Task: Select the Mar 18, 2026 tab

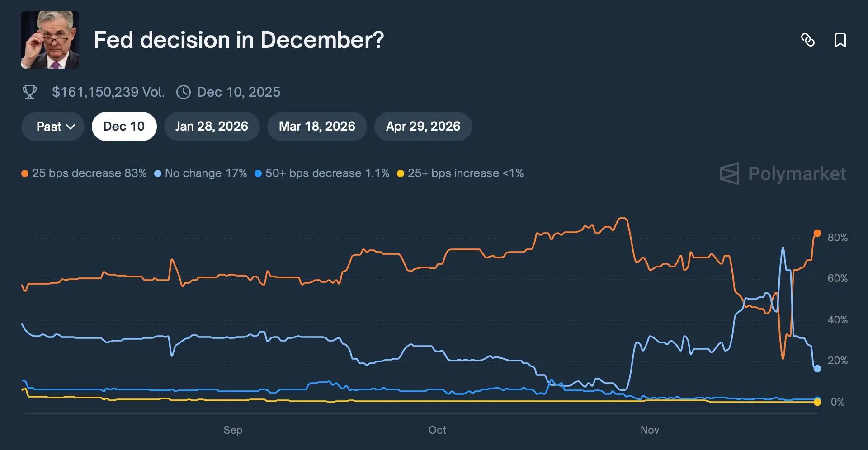Action: (x=317, y=127)
